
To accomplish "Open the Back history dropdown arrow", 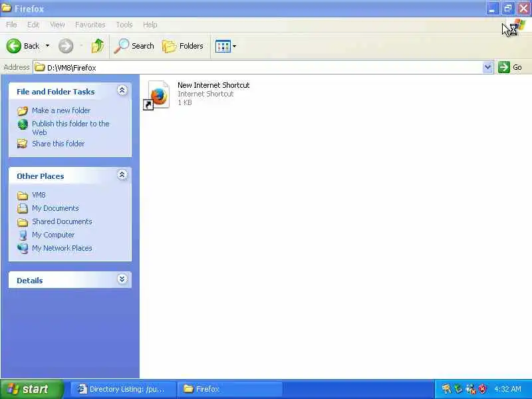I will (47, 45).
